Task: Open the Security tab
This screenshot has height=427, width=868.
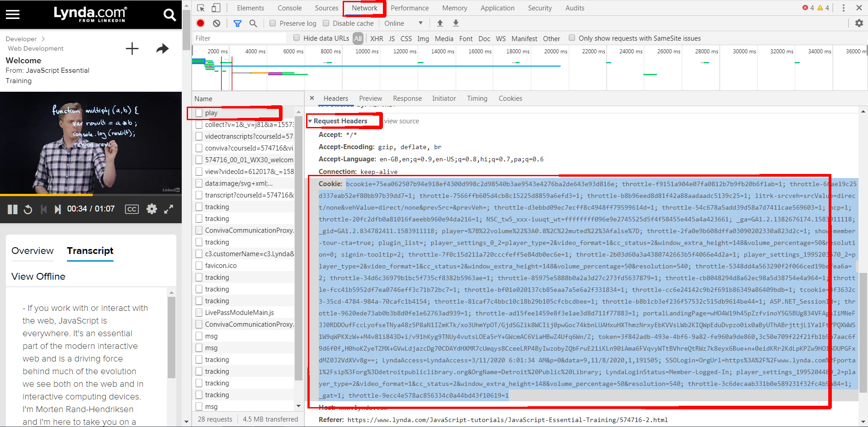Action: [540, 8]
